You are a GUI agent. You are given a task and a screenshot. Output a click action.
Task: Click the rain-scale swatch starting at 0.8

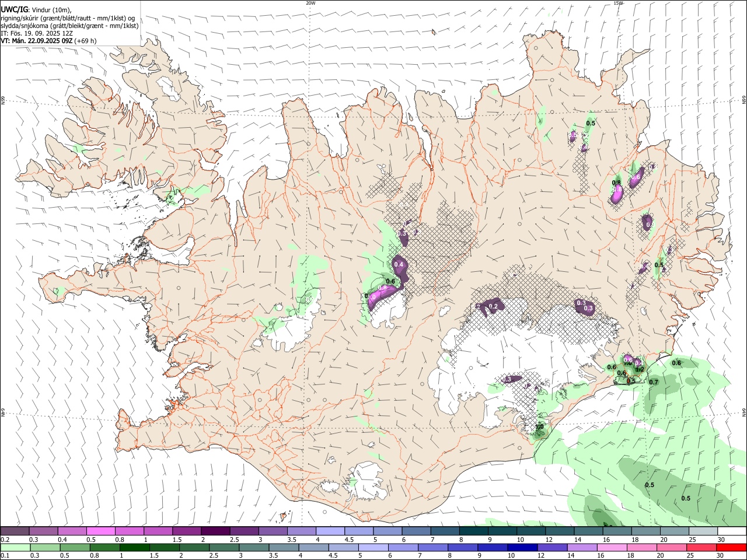point(104,547)
